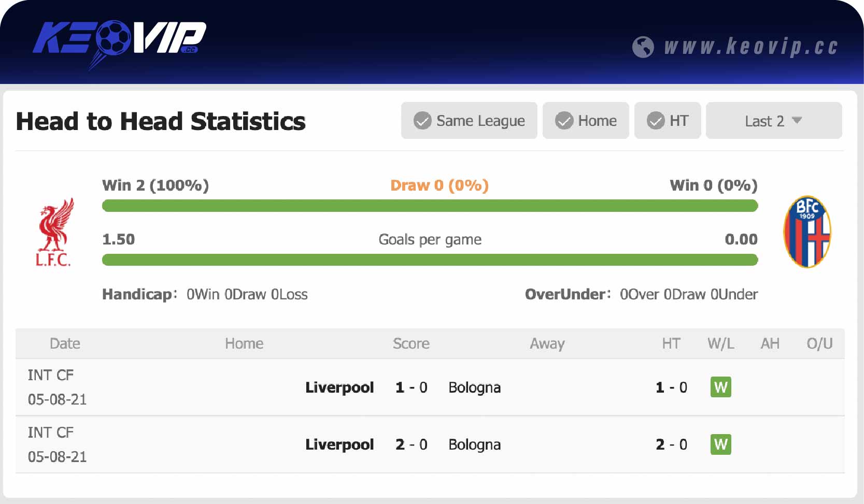Click the Head to Head Statistics heading
This screenshot has width=864, height=504.
161,121
